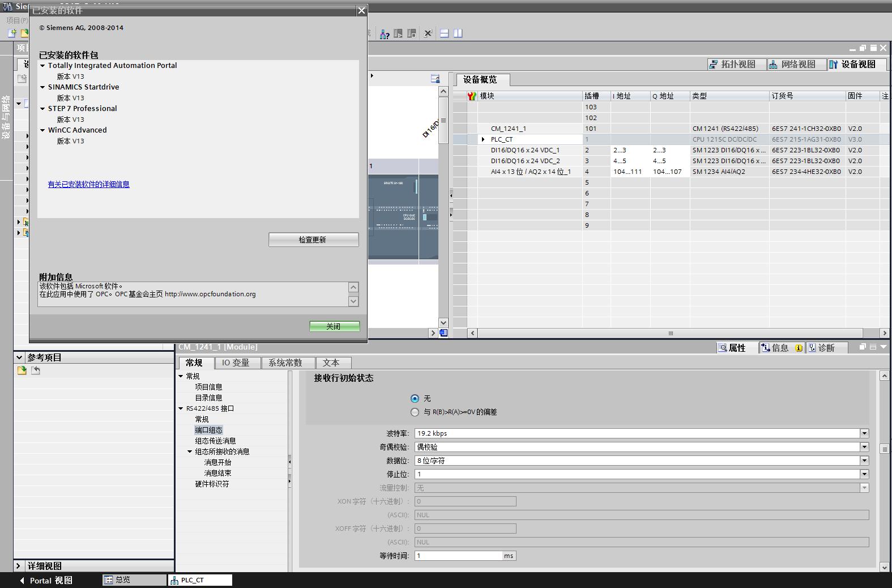Close the 已安装的软件 dialog with X
The height and width of the screenshot is (588, 892).
click(x=361, y=11)
